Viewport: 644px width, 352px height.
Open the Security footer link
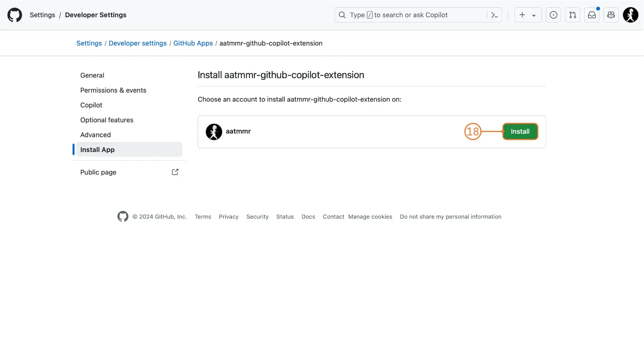(257, 217)
